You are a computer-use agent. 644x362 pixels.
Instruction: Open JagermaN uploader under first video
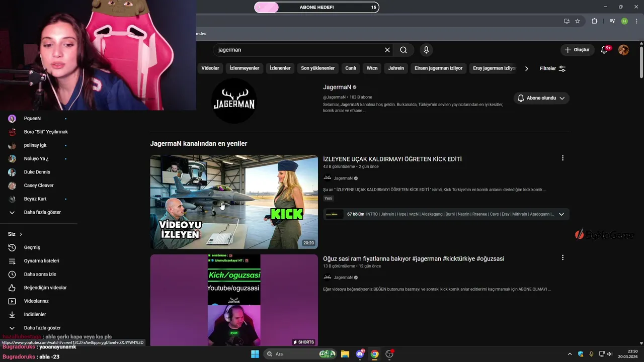click(x=343, y=178)
